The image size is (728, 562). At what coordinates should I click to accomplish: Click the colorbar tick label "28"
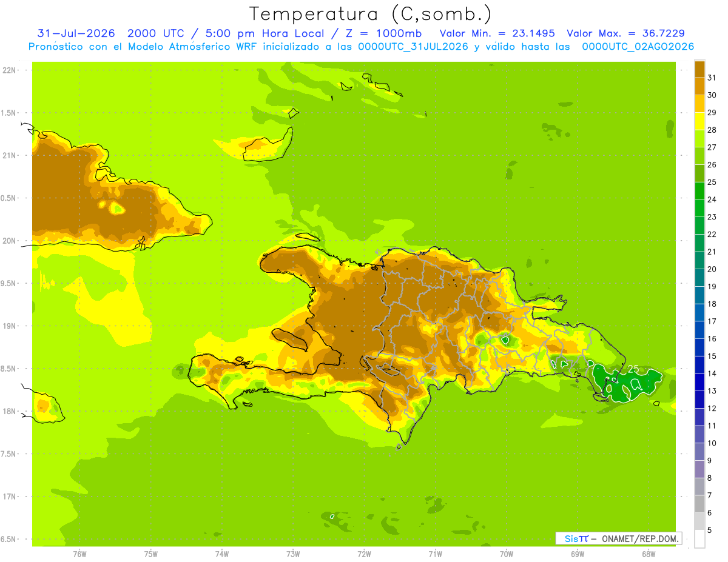point(712,130)
